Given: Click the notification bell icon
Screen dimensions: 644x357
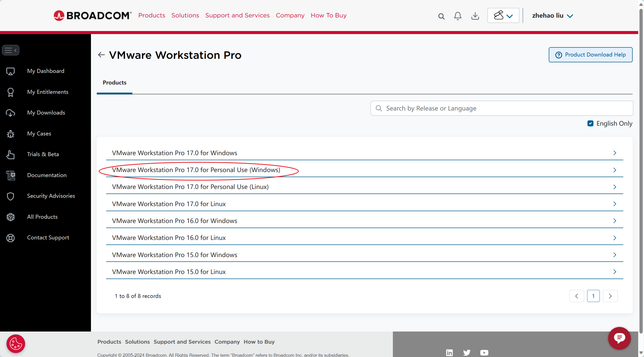Looking at the screenshot, I should 458,15.
